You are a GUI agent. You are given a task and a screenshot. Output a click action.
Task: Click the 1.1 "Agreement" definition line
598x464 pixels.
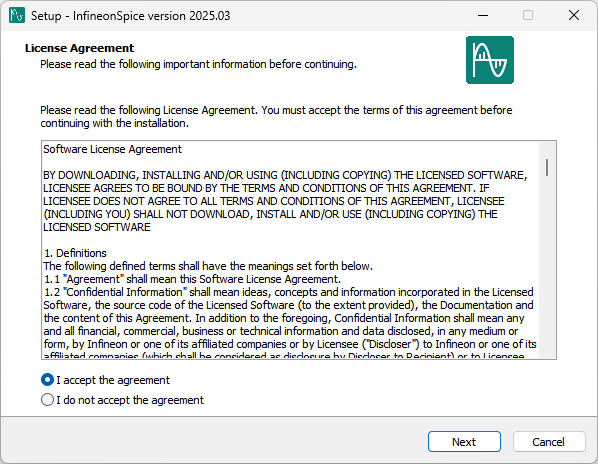coord(192,279)
